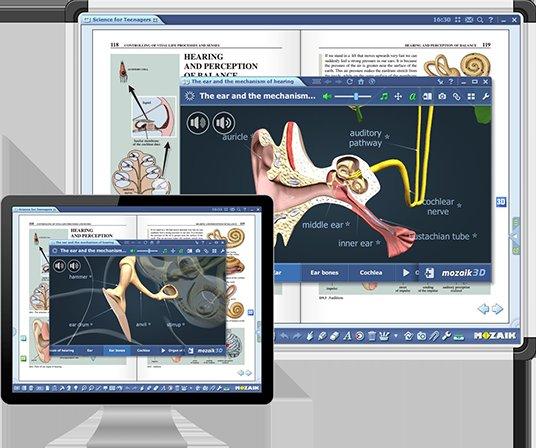Play the animation in the mozaik3D viewer
The image size is (536, 448).
point(406,273)
